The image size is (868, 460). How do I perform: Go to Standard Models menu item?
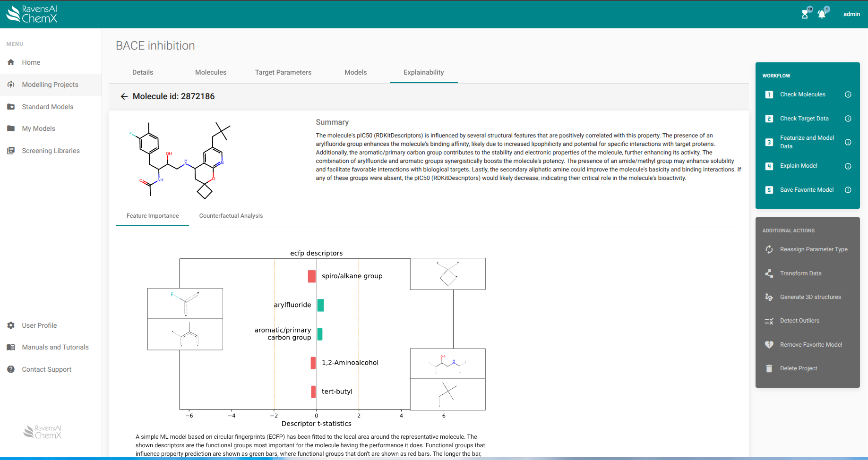[47, 107]
